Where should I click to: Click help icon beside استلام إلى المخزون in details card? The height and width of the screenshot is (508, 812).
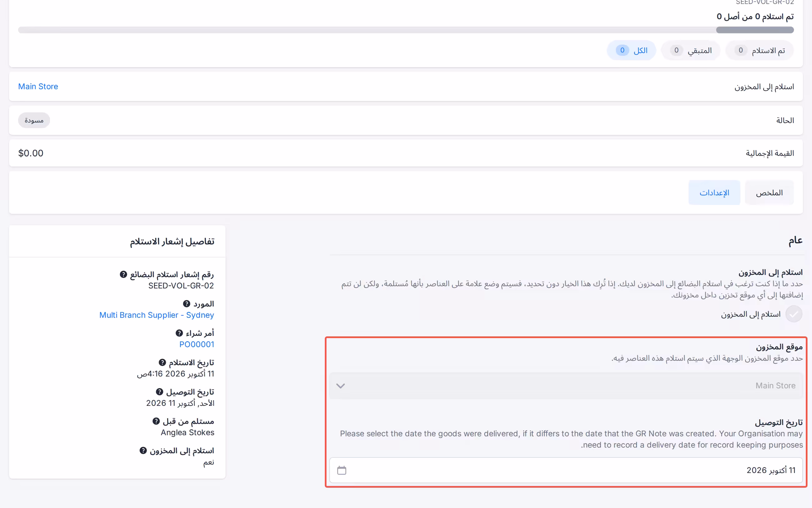click(143, 451)
